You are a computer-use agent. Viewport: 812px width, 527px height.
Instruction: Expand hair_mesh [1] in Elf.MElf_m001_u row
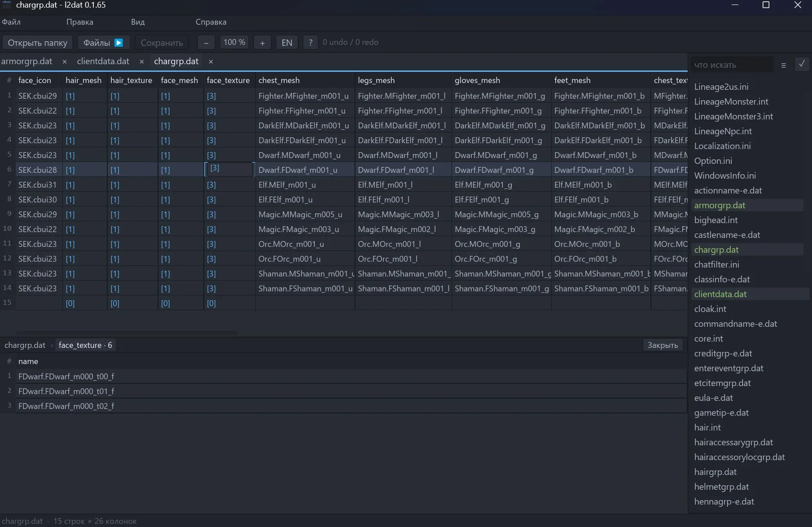pos(70,185)
